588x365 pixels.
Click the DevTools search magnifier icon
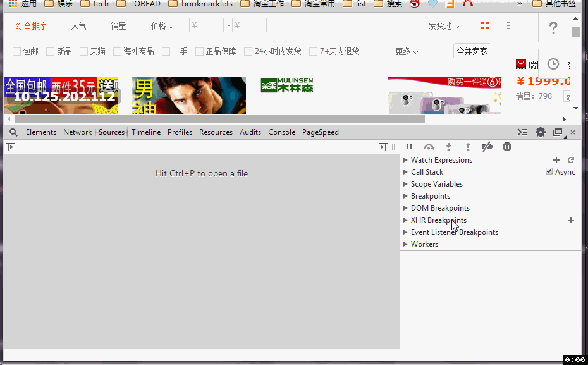pyautogui.click(x=13, y=132)
